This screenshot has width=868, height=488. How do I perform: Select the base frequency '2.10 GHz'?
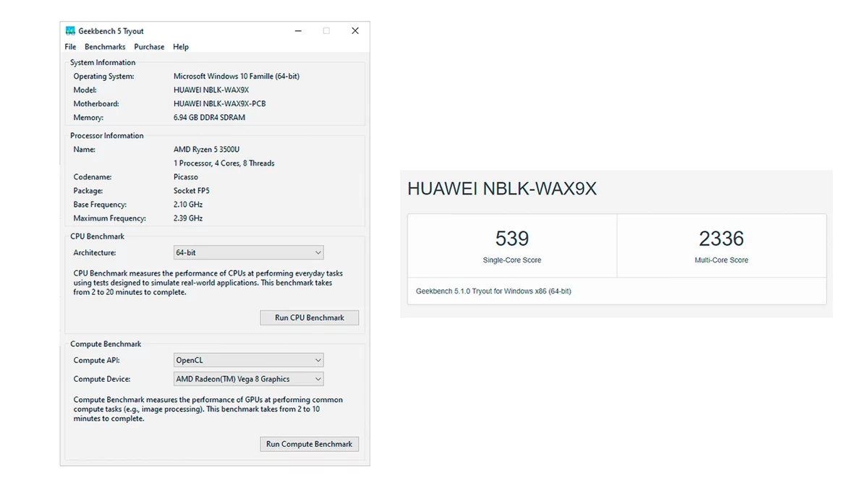coord(188,205)
